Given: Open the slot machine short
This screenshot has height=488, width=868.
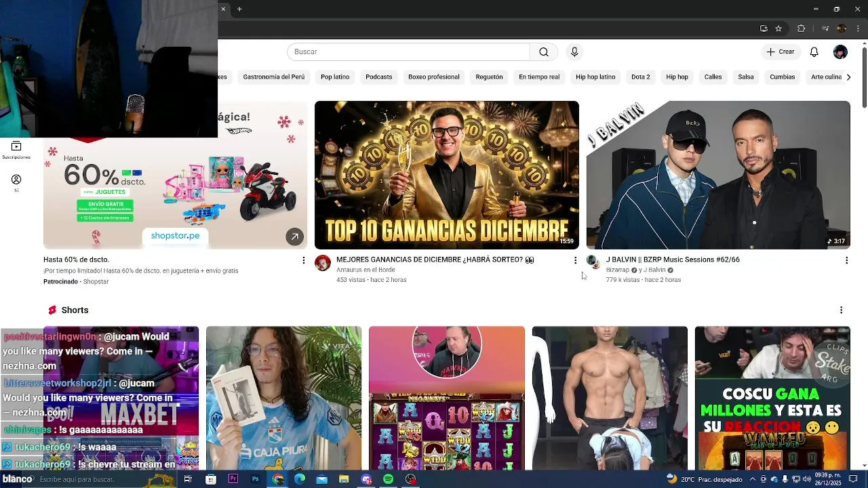Looking at the screenshot, I should coord(447,398).
